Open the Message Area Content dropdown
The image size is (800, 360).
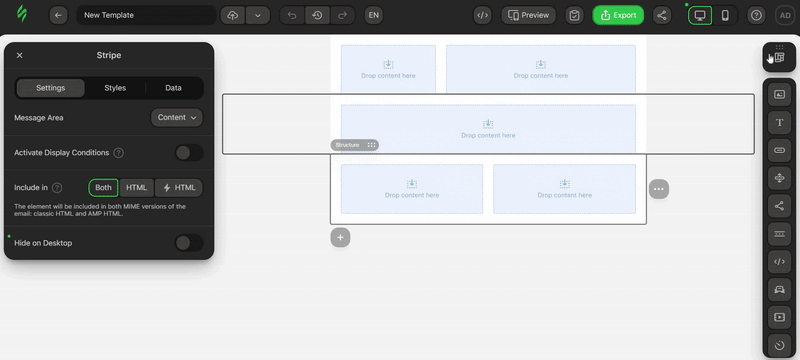(x=177, y=117)
